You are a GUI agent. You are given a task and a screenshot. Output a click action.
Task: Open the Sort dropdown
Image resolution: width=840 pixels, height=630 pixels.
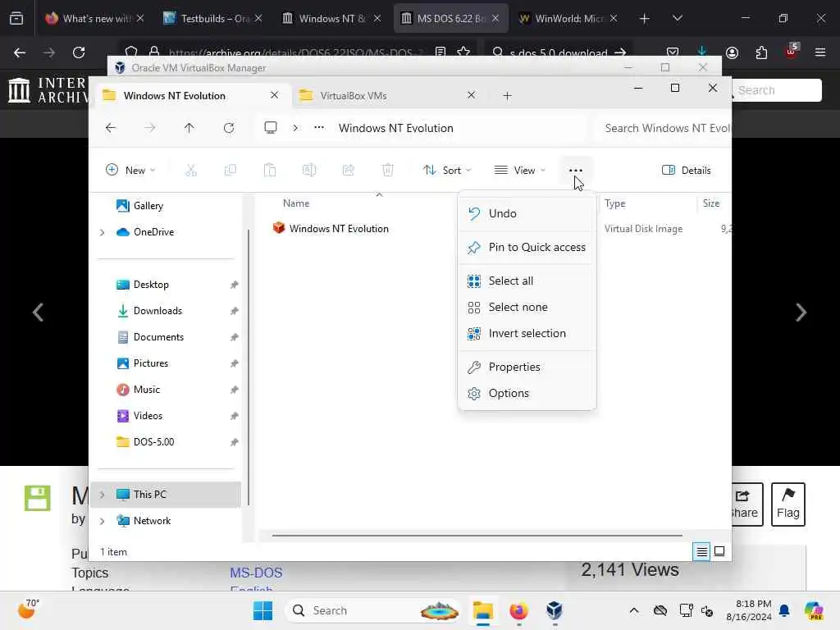447,171
